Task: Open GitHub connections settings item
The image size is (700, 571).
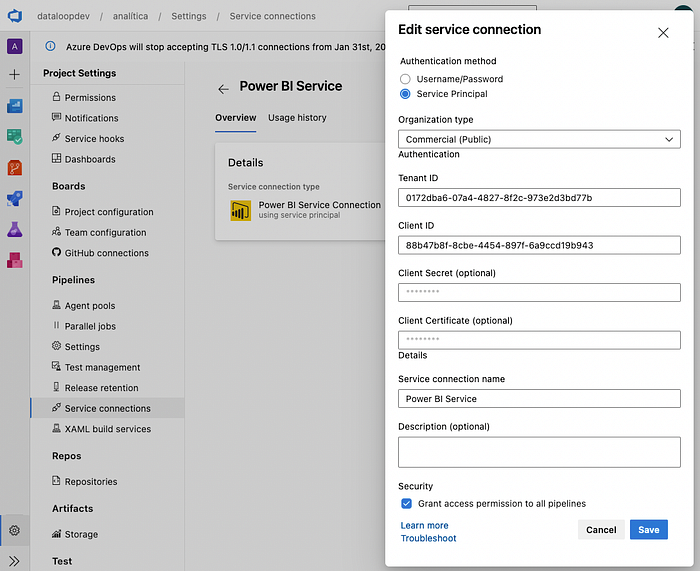Action: (x=106, y=253)
